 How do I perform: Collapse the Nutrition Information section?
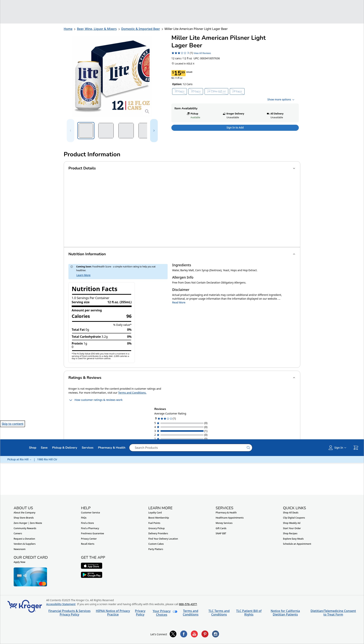point(182,254)
